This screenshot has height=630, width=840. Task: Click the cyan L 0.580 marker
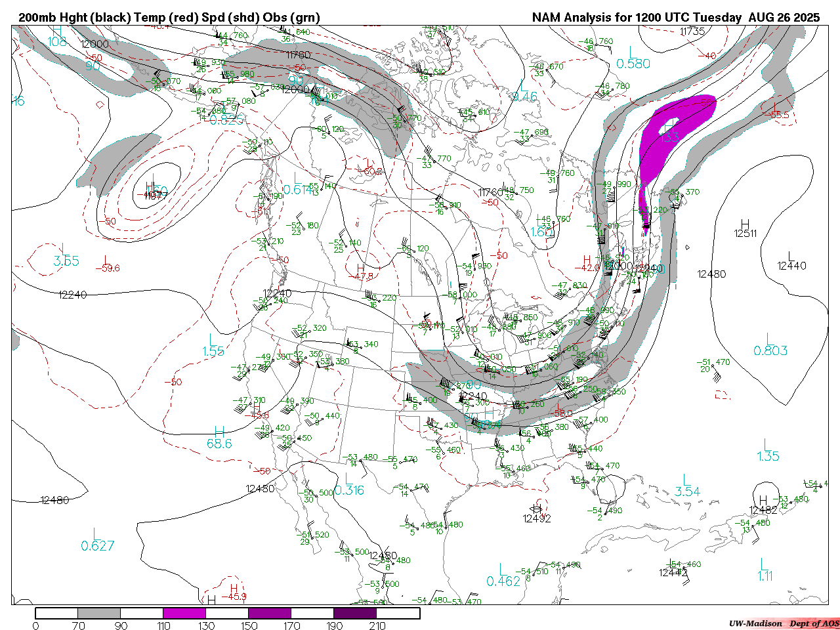[633, 58]
